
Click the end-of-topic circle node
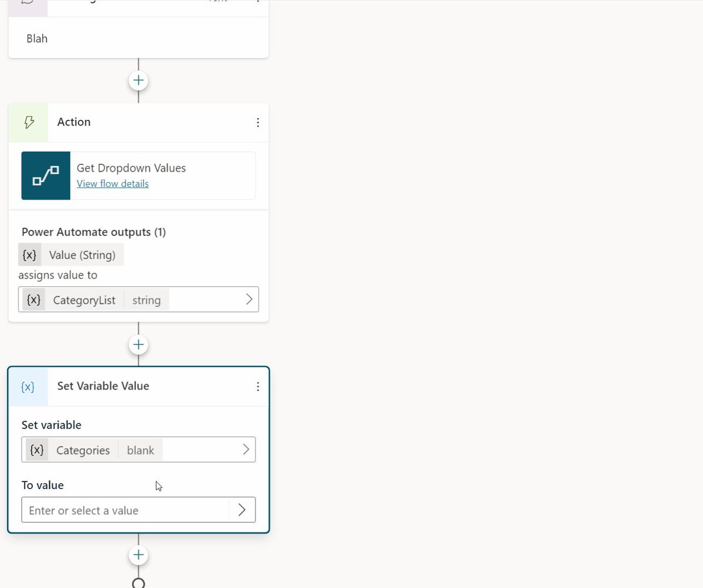138,583
